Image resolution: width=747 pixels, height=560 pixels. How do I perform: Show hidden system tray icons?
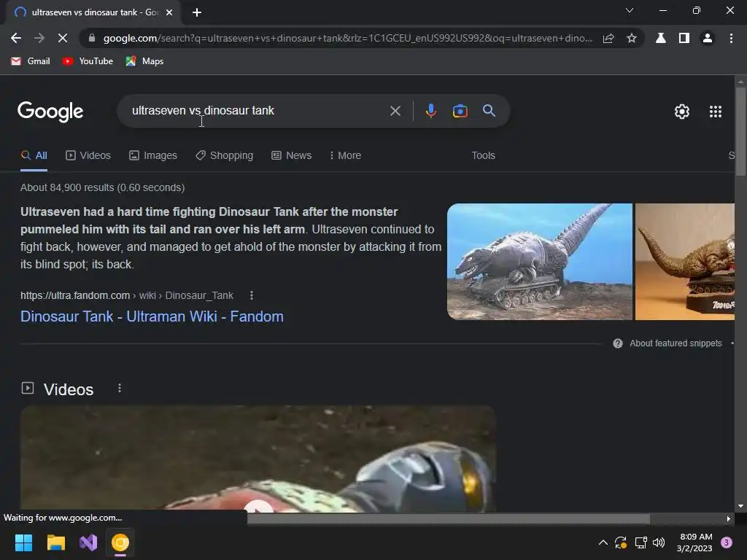(x=603, y=542)
